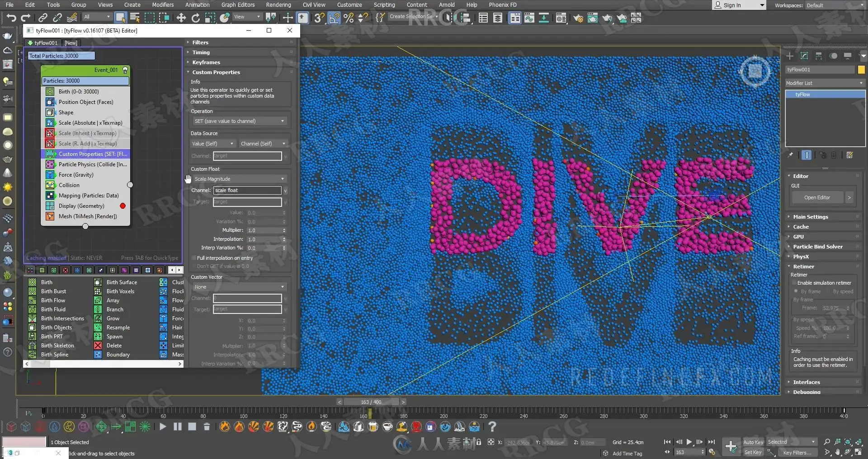This screenshot has width=868, height=459.
Task: Open the Render Setup teapot icon
Action: tap(578, 18)
